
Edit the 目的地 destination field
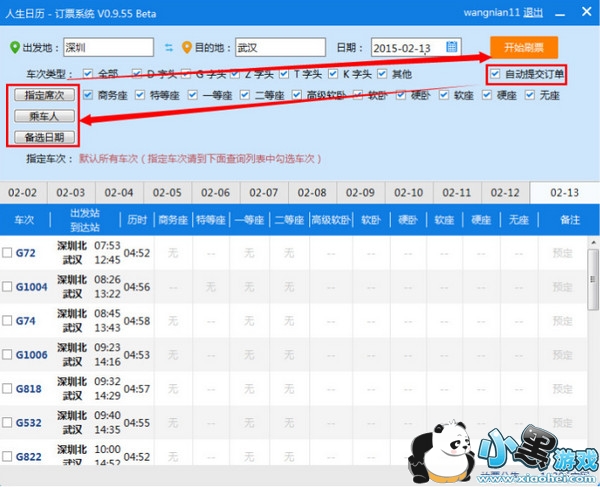pos(280,47)
